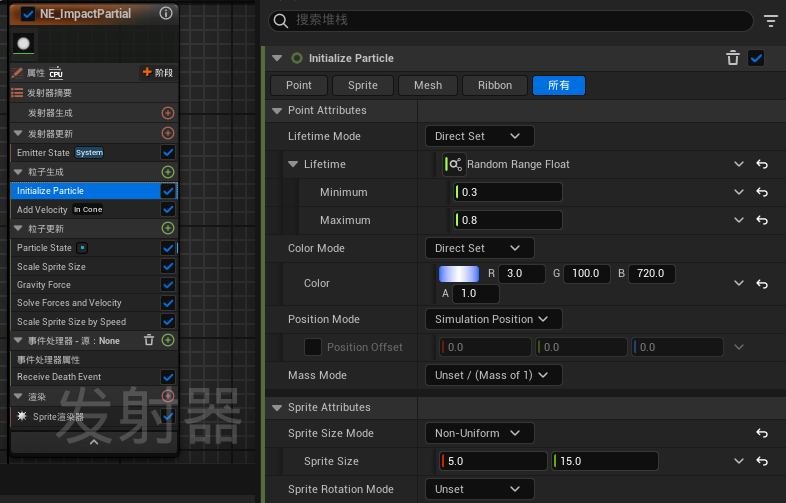Switch to the Point tab
The height and width of the screenshot is (503, 786).
(x=299, y=85)
